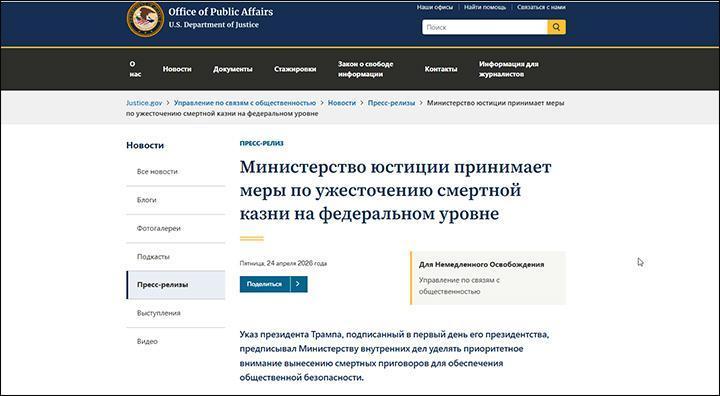Open the Наши офисы link
The height and width of the screenshot is (396, 720).
tap(434, 7)
